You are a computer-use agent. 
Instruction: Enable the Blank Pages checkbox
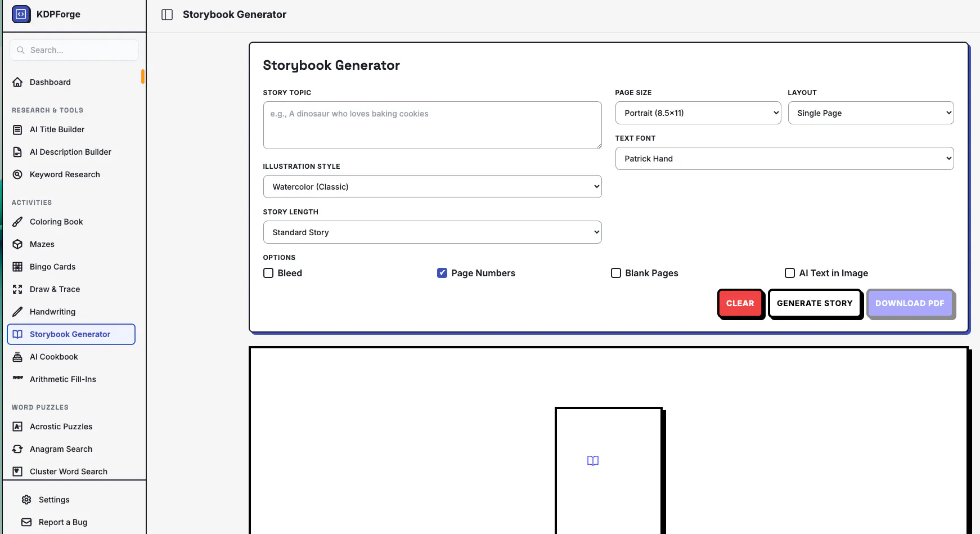pos(616,273)
